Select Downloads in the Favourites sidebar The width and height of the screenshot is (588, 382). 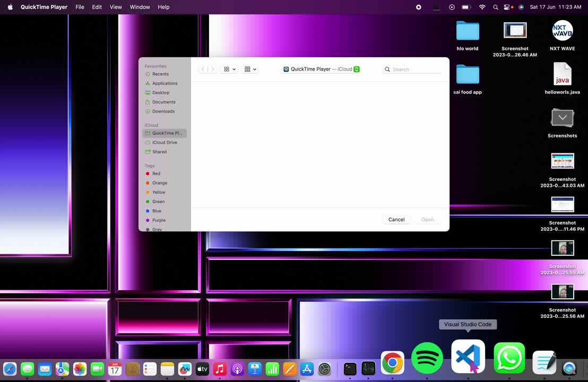click(x=163, y=111)
